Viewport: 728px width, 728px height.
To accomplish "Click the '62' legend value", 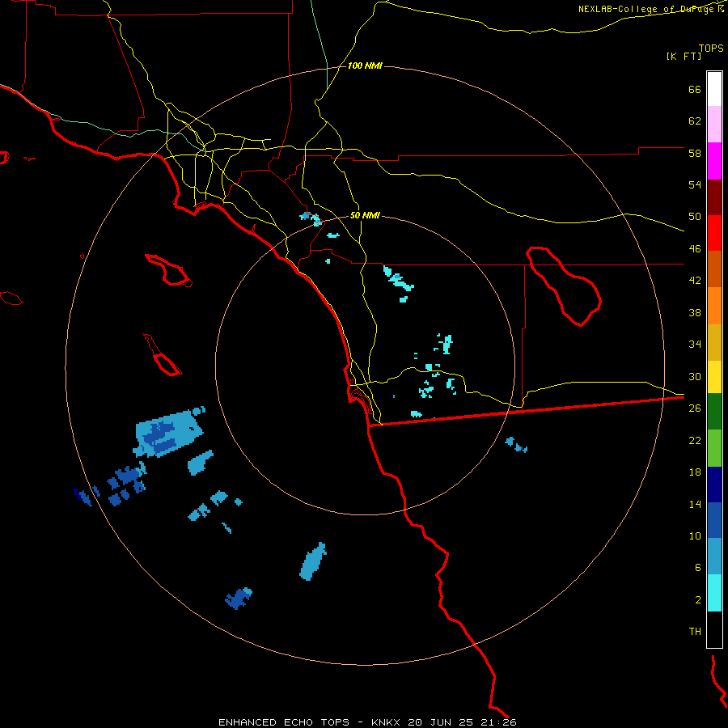I will click(695, 121).
